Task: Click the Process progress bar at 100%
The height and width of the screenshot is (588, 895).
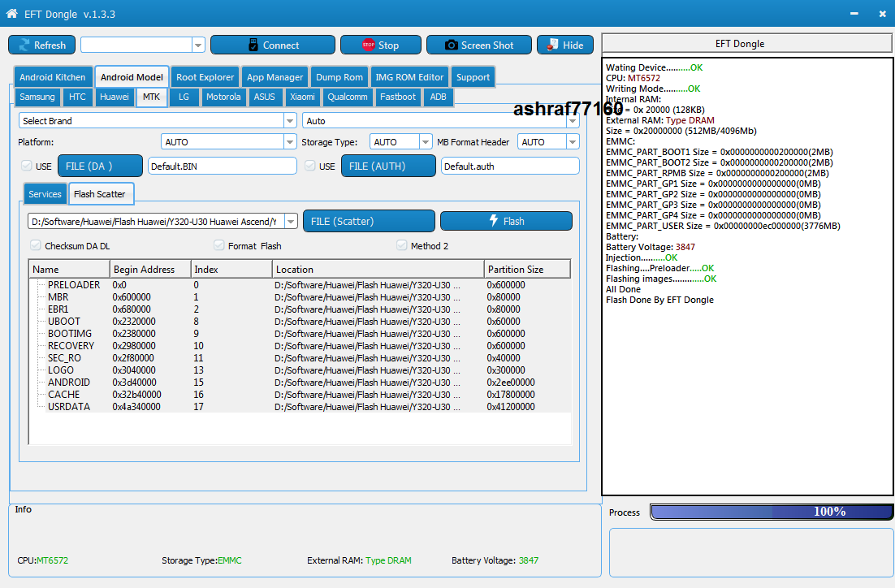Action: (x=771, y=512)
